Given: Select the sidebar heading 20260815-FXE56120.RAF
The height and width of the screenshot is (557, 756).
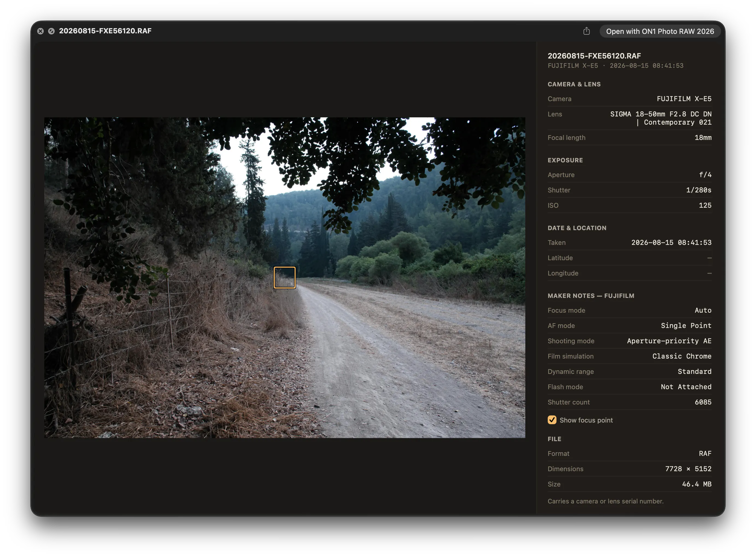Looking at the screenshot, I should (594, 56).
